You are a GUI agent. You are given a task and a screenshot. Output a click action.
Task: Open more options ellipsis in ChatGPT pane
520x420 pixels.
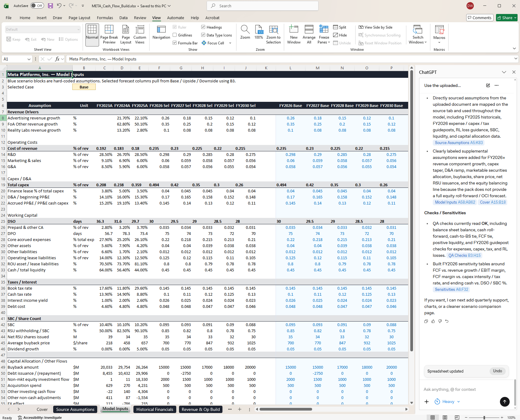[497, 85]
